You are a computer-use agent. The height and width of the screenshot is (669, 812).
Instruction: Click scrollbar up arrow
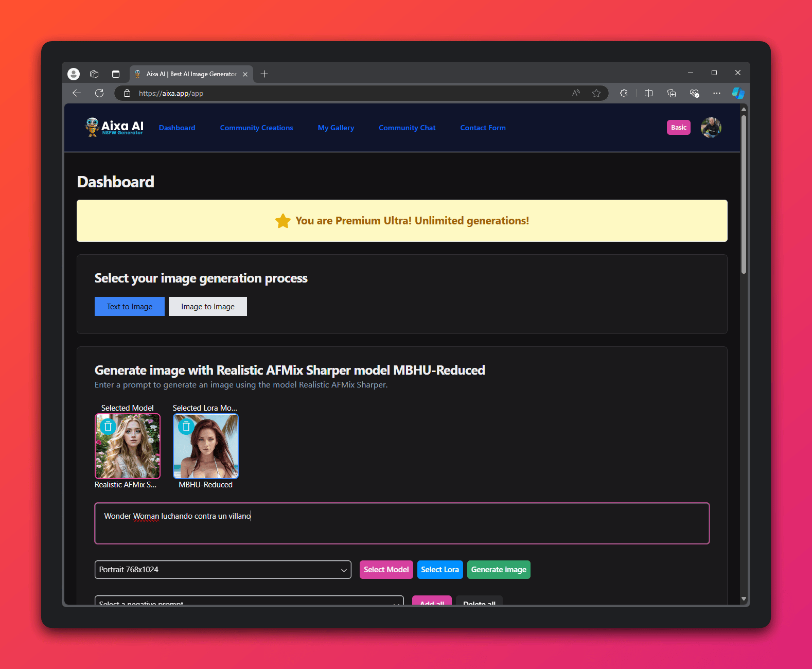(744, 109)
